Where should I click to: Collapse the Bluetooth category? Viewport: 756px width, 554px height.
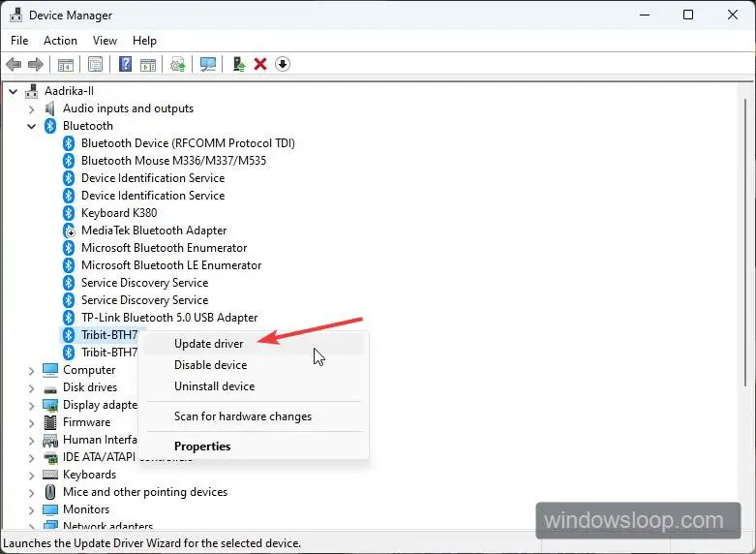[31, 127]
